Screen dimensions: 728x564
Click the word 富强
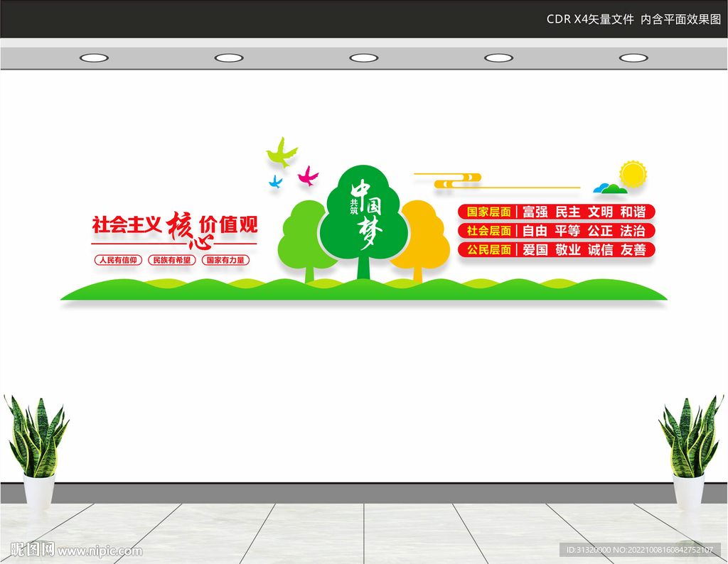535,212
